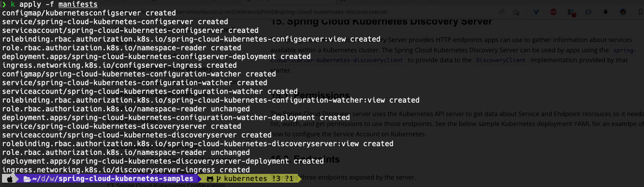Click the GitHub cat icon in prompt
This screenshot has width=644, height=187.
210,179
